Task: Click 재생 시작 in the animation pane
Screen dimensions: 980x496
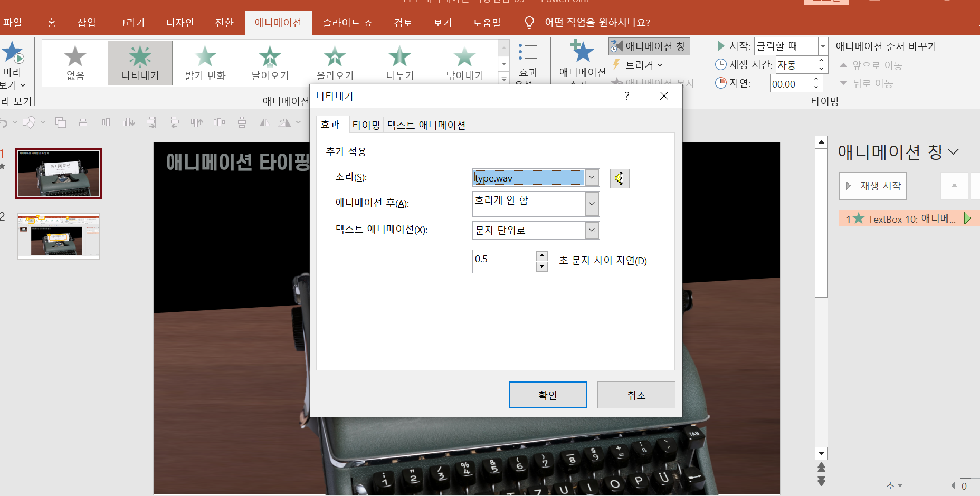Action: point(872,186)
